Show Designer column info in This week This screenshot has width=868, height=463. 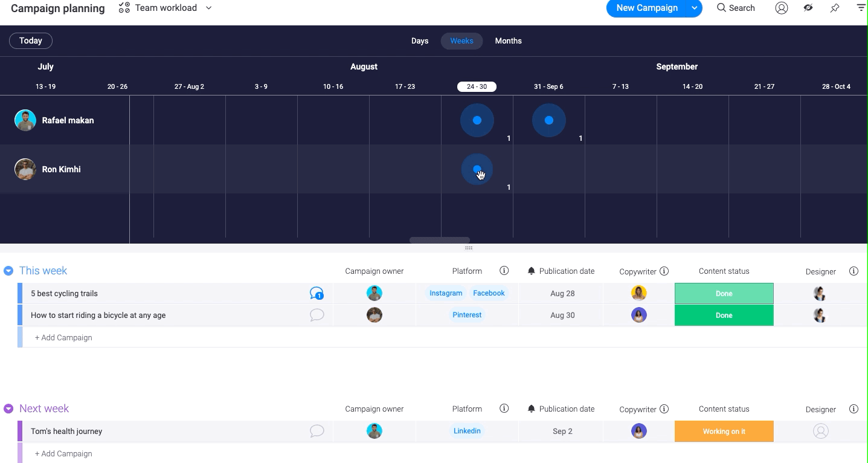(x=854, y=271)
